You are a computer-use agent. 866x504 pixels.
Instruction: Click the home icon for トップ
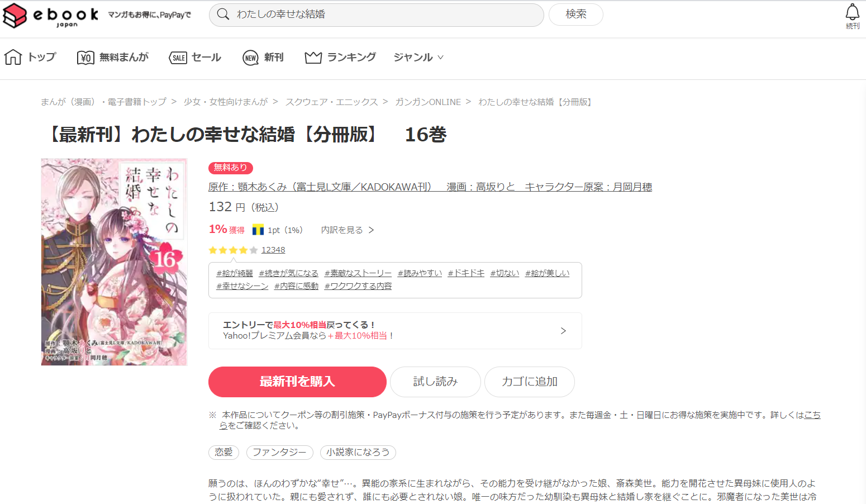pyautogui.click(x=13, y=57)
